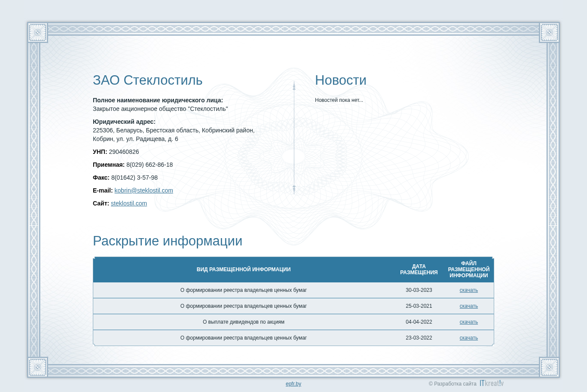Click the Полное наименование юридического лица: label
The image size is (587, 392).
coord(158,100)
